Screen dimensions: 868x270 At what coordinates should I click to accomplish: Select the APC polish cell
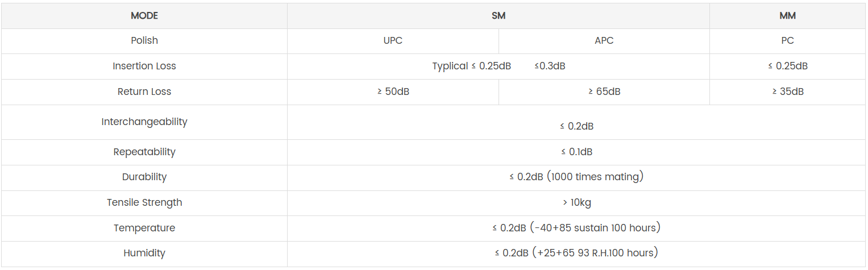tap(604, 41)
